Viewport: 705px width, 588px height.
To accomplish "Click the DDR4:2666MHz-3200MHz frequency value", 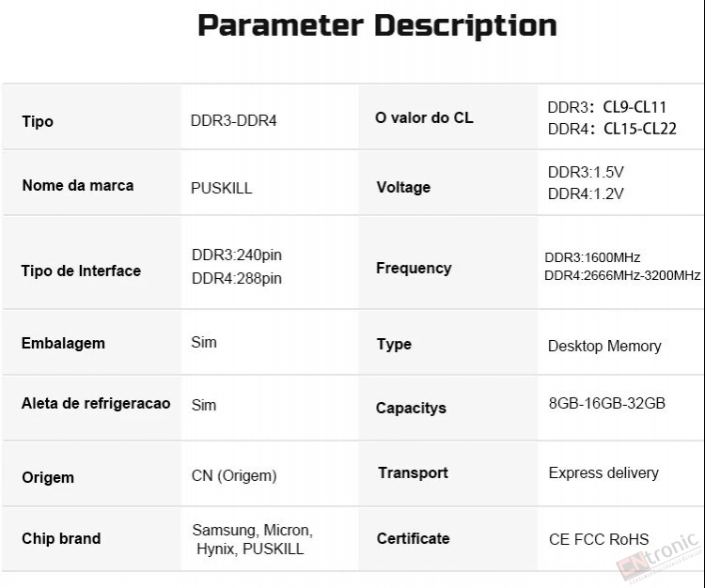I will 622,275.
